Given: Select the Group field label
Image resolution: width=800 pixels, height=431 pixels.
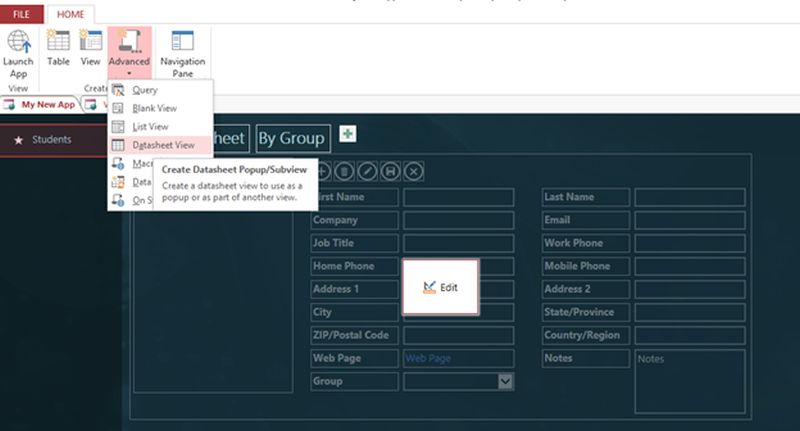Looking at the screenshot, I should (354, 382).
